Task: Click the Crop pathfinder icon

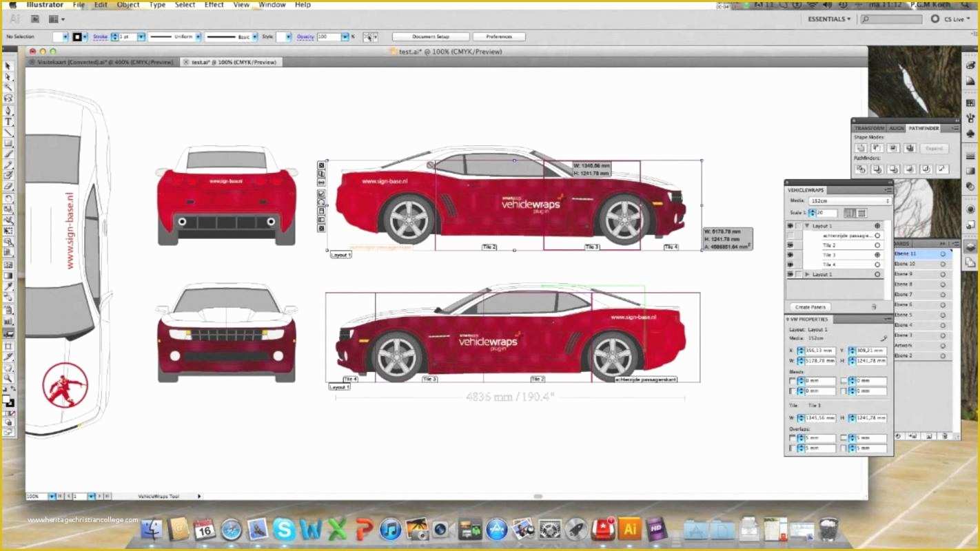Action: coord(910,169)
